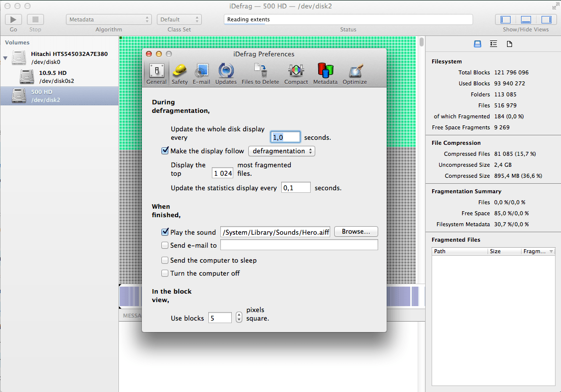Image resolution: width=561 pixels, height=392 pixels.
Task: Sort fragmented files by Path column
Action: 460,251
